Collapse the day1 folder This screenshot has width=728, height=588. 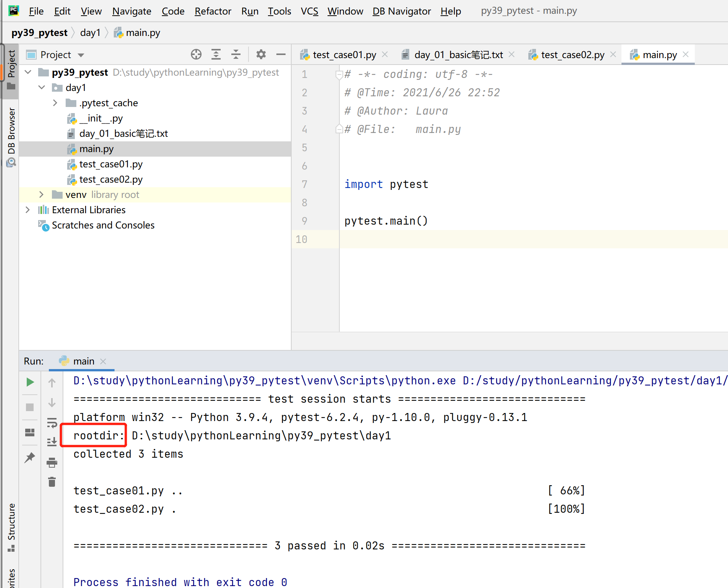coord(42,87)
